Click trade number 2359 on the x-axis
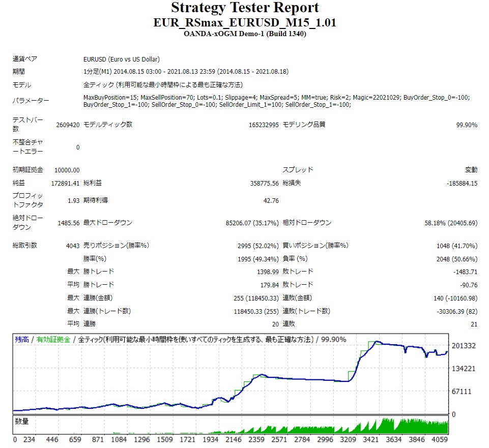The image size is (489, 448). coord(256,439)
